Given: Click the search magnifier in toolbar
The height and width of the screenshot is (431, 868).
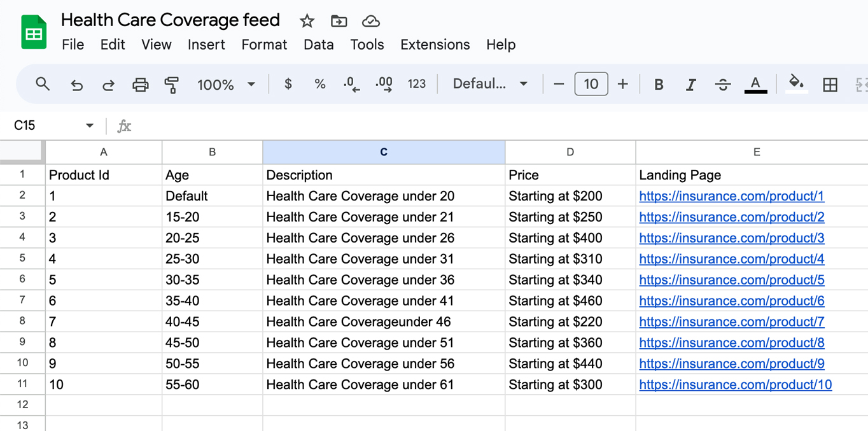Looking at the screenshot, I should click(x=43, y=84).
